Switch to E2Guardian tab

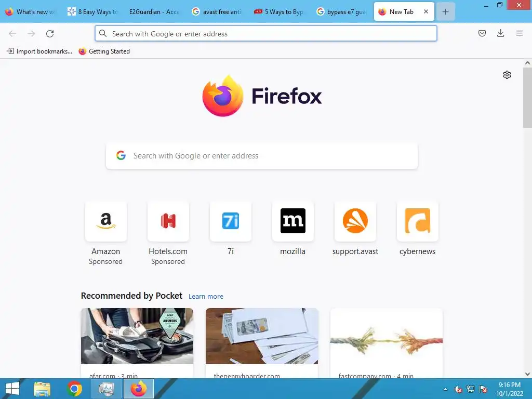point(154,12)
